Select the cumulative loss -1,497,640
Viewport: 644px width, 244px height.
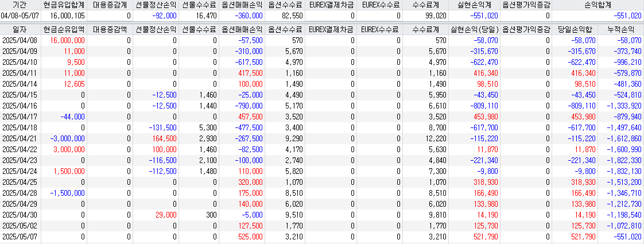(625, 127)
